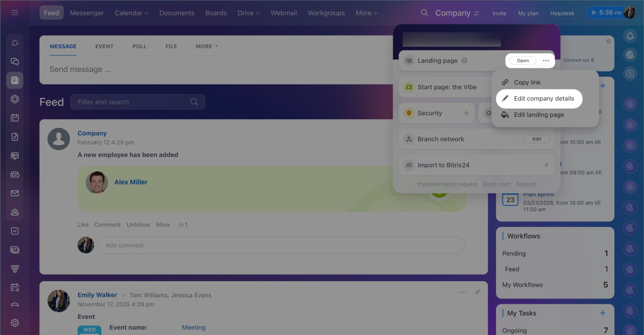The height and width of the screenshot is (335, 644).
Task: Open the MORE dropdown in post composer
Action: click(x=207, y=46)
